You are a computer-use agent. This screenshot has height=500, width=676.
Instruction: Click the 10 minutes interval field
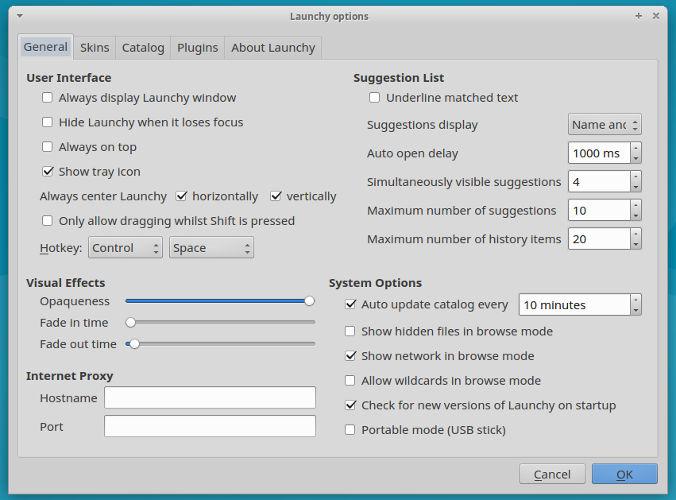[x=575, y=305]
